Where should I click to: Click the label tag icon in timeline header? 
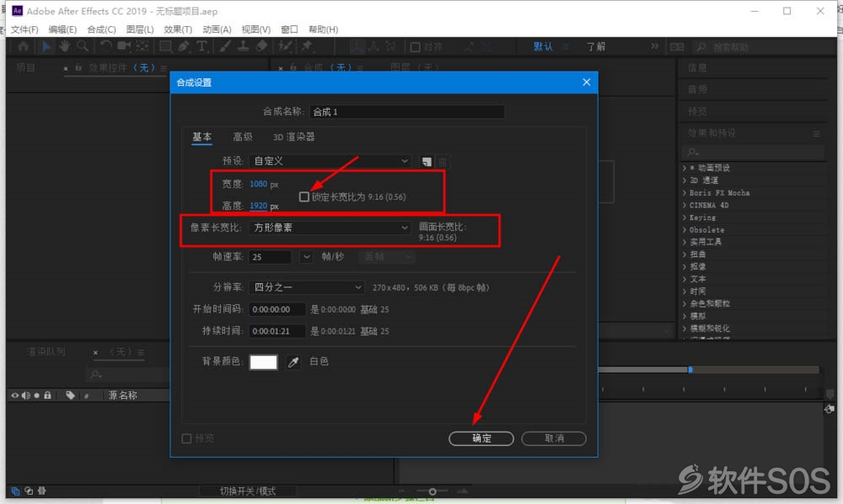pyautogui.click(x=70, y=395)
